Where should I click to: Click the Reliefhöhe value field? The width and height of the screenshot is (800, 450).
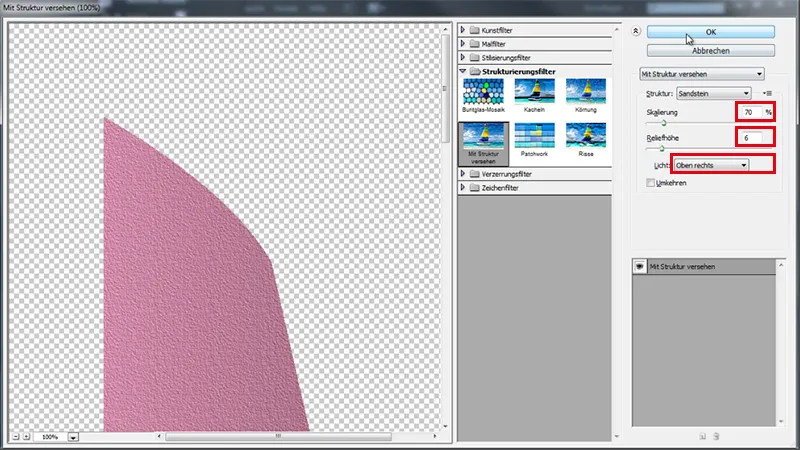752,138
